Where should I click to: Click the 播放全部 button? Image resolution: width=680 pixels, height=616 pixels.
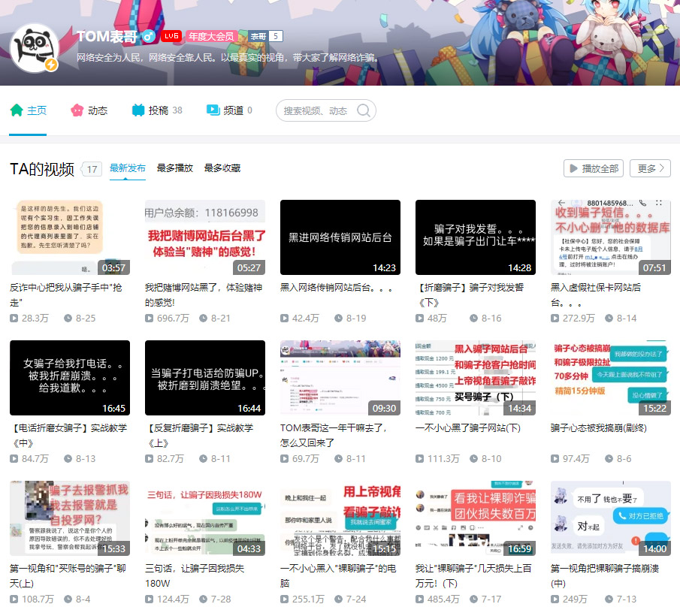(594, 168)
